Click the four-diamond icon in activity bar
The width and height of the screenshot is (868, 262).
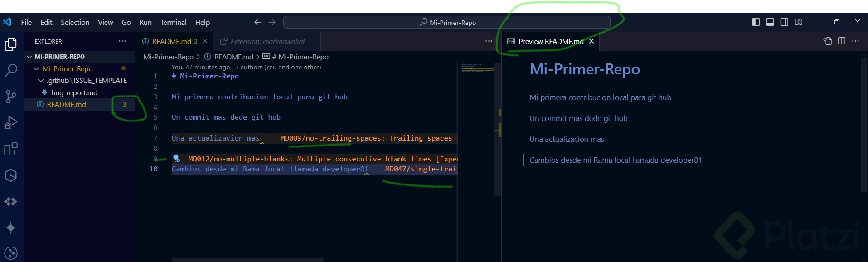pos(11,201)
